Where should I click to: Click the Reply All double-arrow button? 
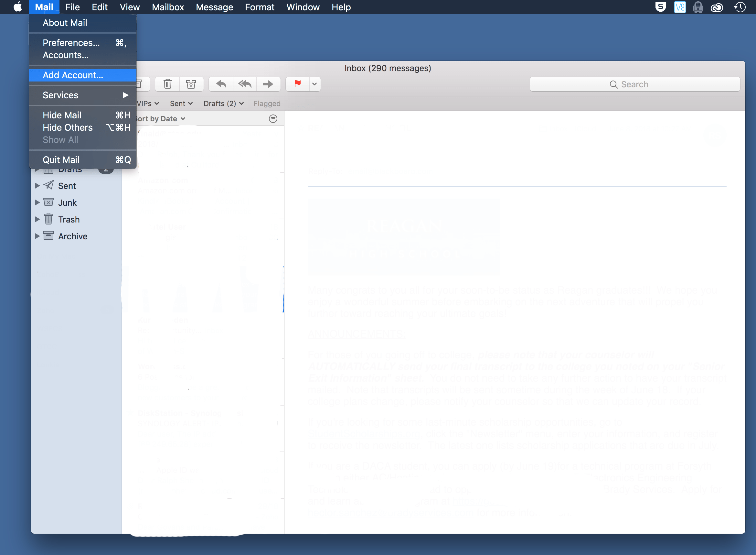(x=245, y=84)
